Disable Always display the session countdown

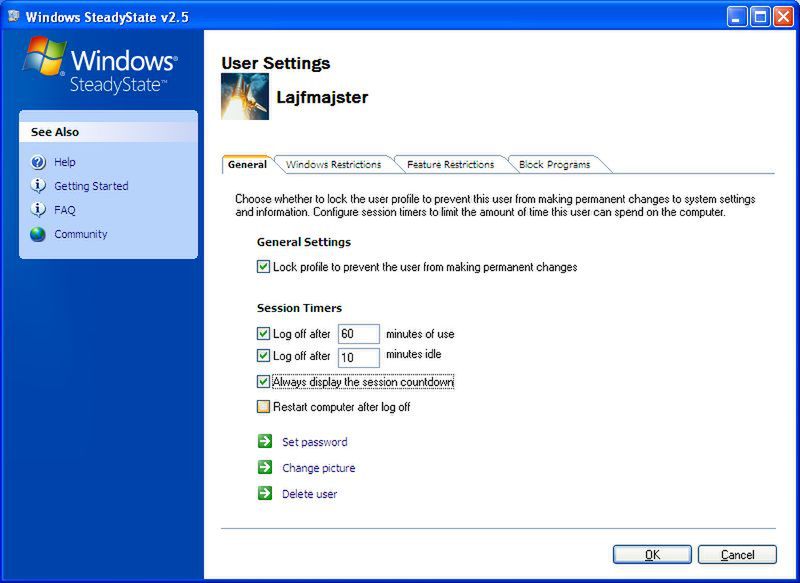click(263, 382)
